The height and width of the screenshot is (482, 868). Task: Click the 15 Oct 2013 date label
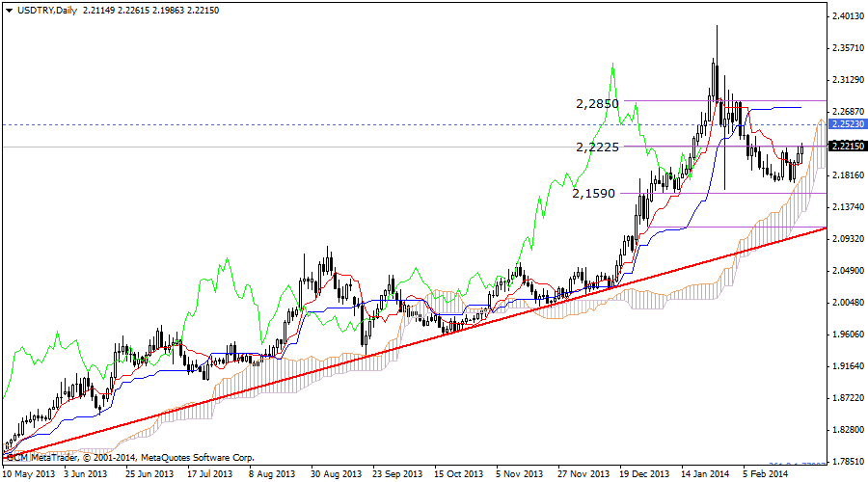(x=458, y=473)
